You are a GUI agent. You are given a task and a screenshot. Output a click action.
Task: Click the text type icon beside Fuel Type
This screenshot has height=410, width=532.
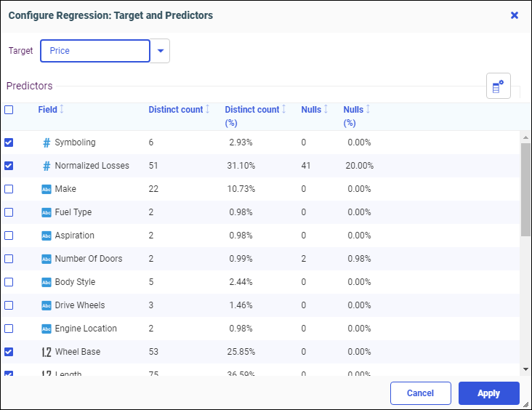(47, 212)
